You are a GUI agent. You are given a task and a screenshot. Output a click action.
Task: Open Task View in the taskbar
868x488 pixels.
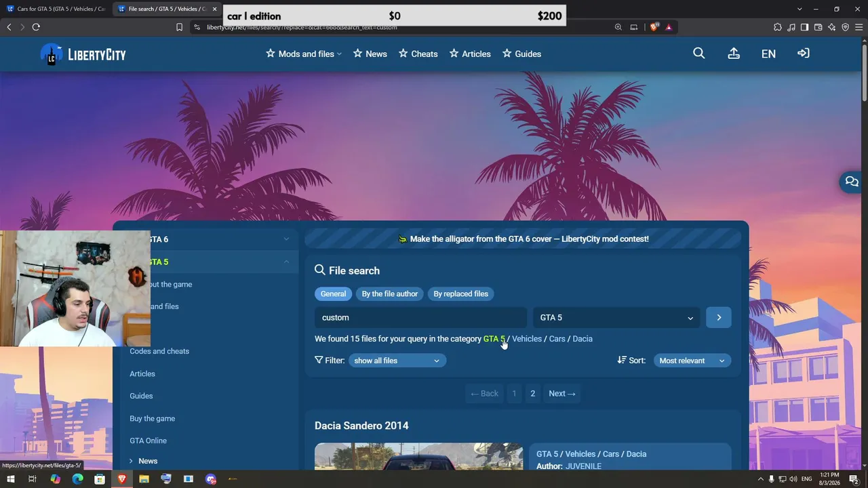32,479
